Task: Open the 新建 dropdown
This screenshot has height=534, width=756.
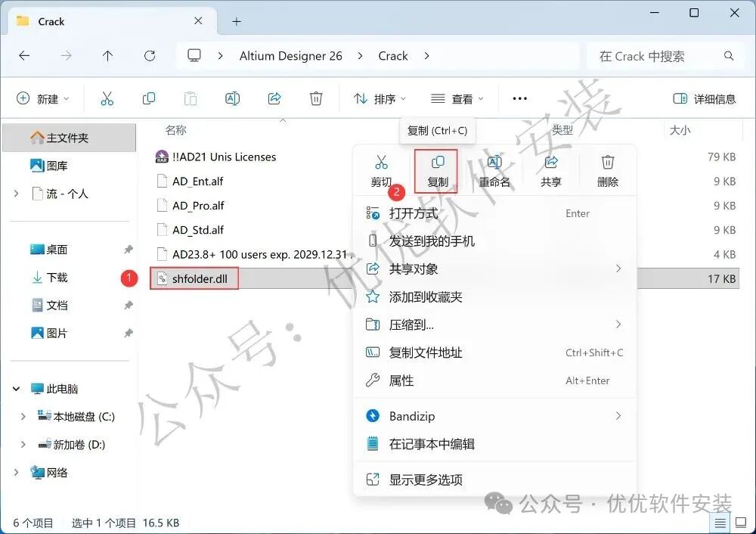Action: (x=43, y=99)
